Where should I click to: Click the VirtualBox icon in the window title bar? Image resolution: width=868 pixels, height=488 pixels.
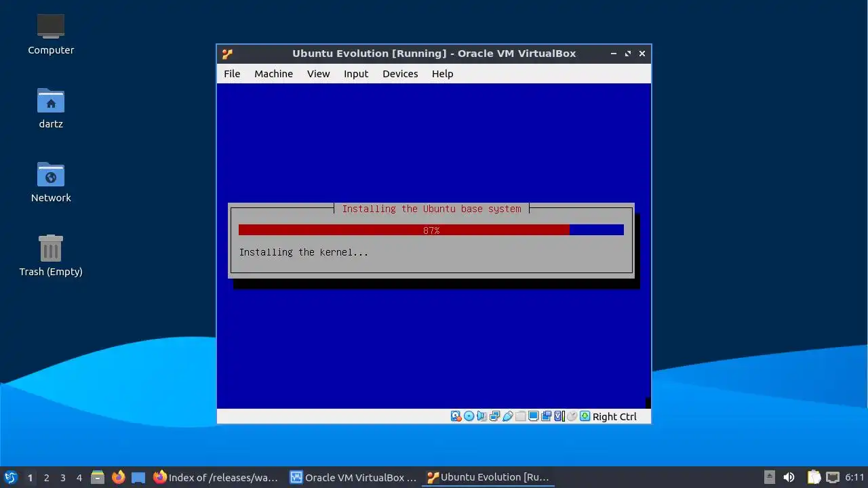(227, 54)
